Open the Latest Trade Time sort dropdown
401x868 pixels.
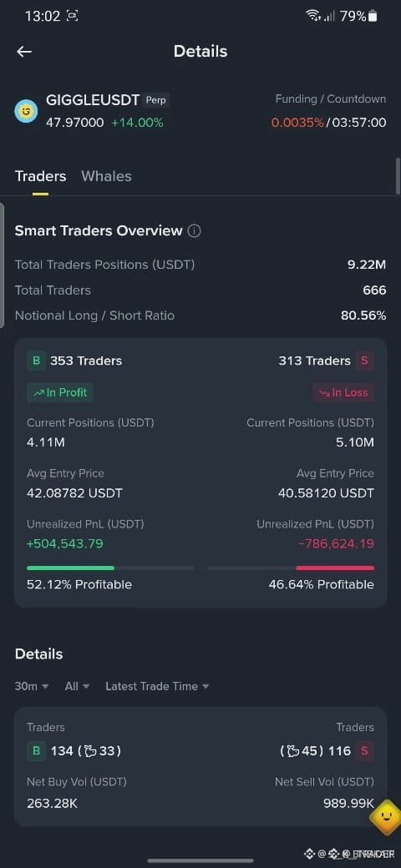click(157, 686)
